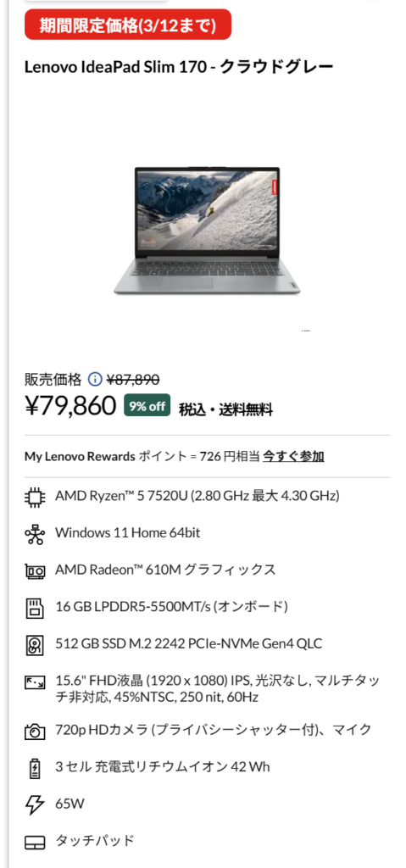Click the camera icon beside 720p
Viewport: 406px width, 868px height.
coord(35,732)
